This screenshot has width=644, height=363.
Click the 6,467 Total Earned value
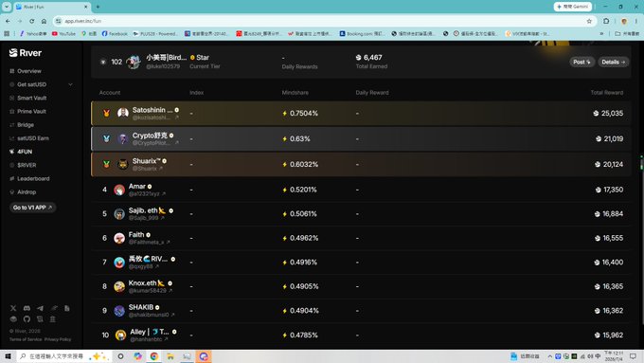click(x=372, y=58)
